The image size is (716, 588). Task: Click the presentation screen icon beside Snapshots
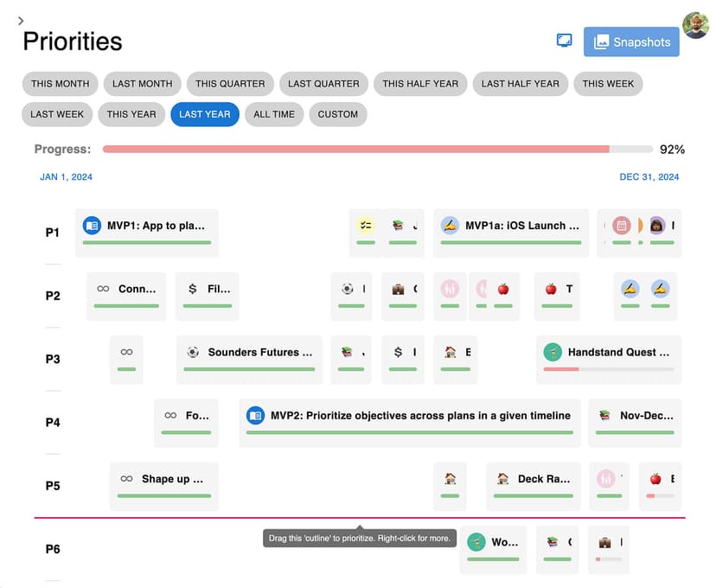564,41
